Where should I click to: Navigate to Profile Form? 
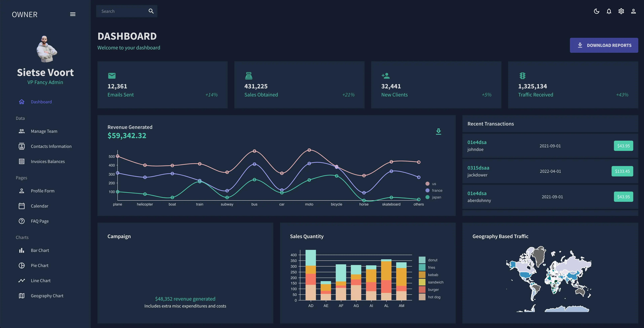coord(42,191)
